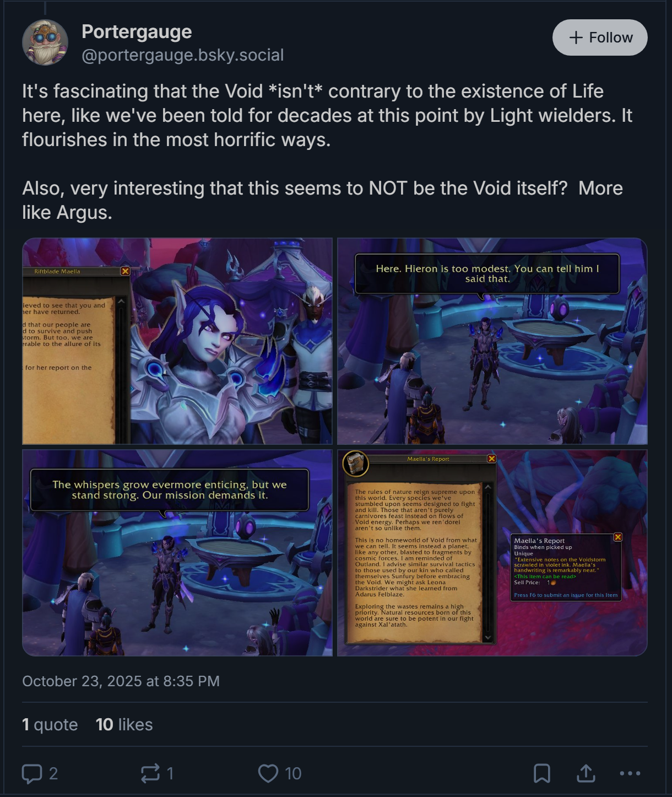Open the three-dot more options menu
The height and width of the screenshot is (797, 672).
pyautogui.click(x=630, y=773)
